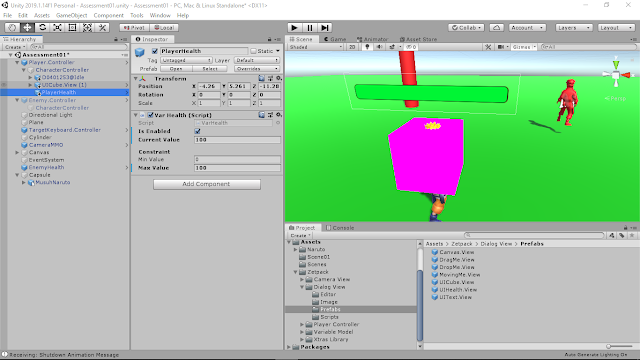Image resolution: width=640 pixels, height=360 pixels.
Task: Toggle 2D view mode in Scene
Action: (x=352, y=47)
